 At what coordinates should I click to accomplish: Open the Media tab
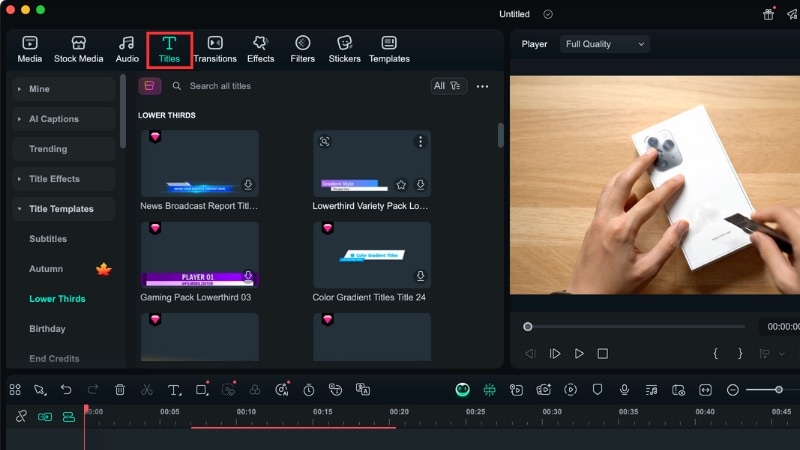point(30,49)
